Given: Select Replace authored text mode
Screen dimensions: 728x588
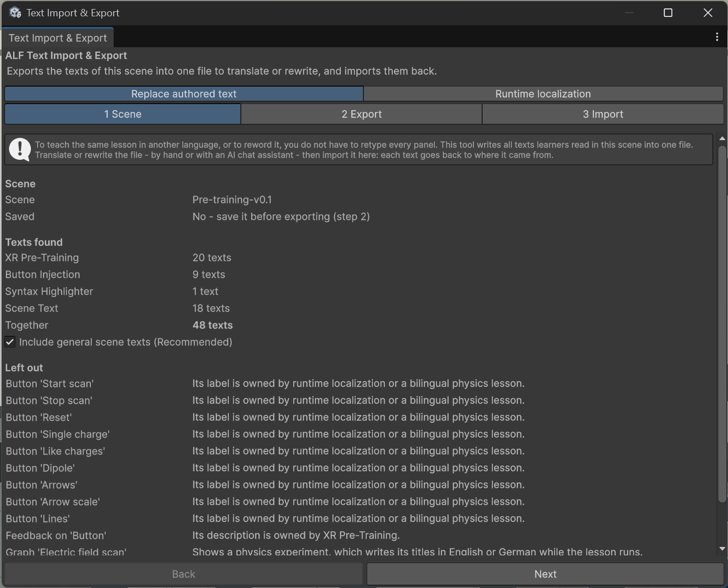Looking at the screenshot, I should (x=184, y=94).
